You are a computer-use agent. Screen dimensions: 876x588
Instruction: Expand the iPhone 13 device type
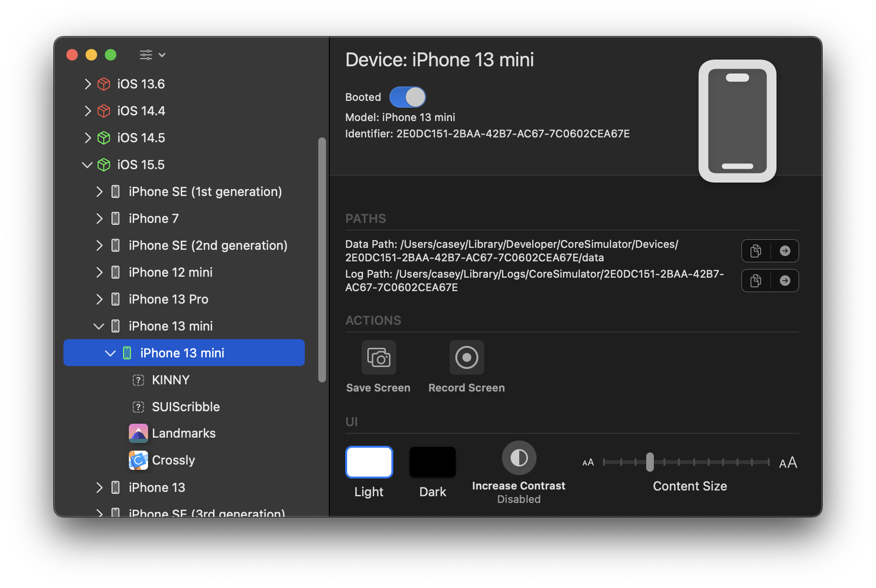coord(99,488)
